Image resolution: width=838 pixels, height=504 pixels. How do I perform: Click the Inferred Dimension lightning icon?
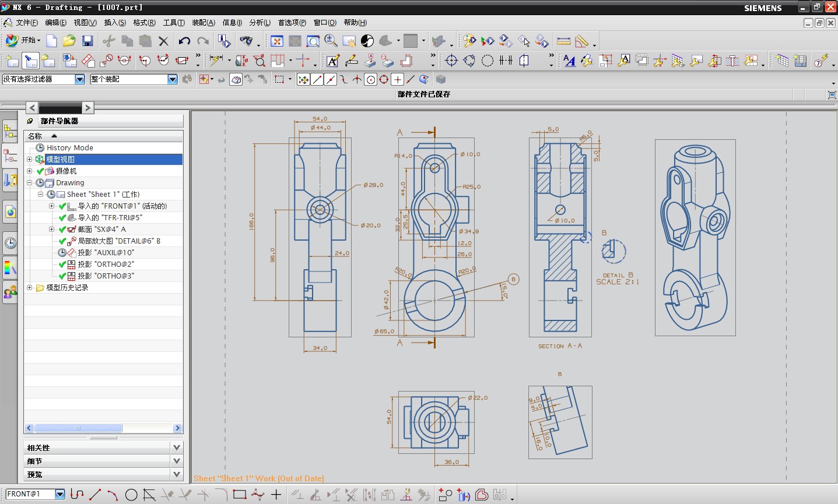216,61
